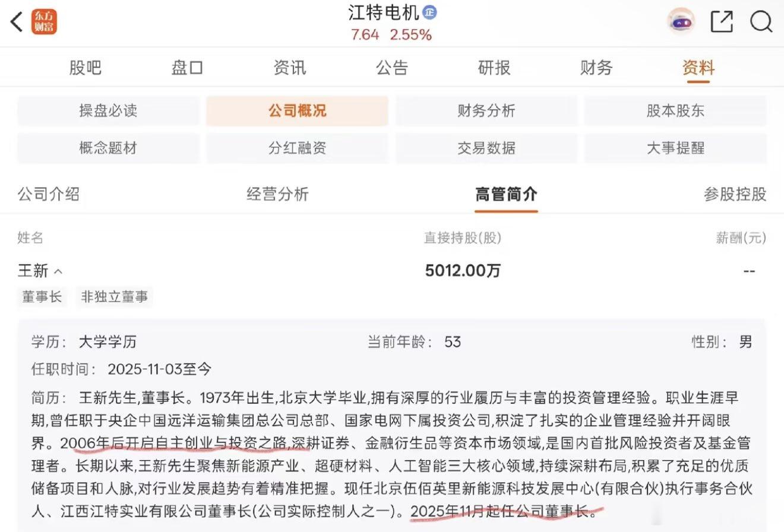Viewport: 784px width, 532px height.
Task: Tap the 薪酬(元) column header
Action: [x=741, y=238]
